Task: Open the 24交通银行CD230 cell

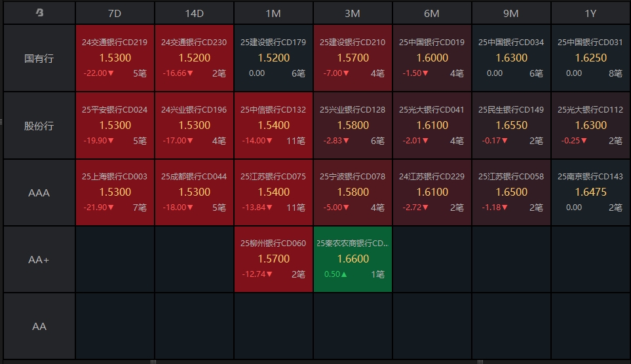Action: coord(194,58)
